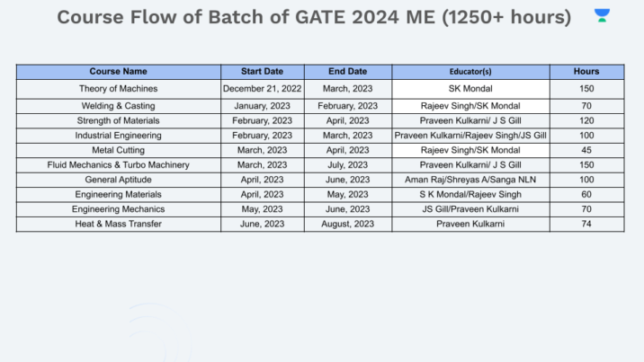
Task: Click the Welding & Casting course name
Action: point(118,105)
